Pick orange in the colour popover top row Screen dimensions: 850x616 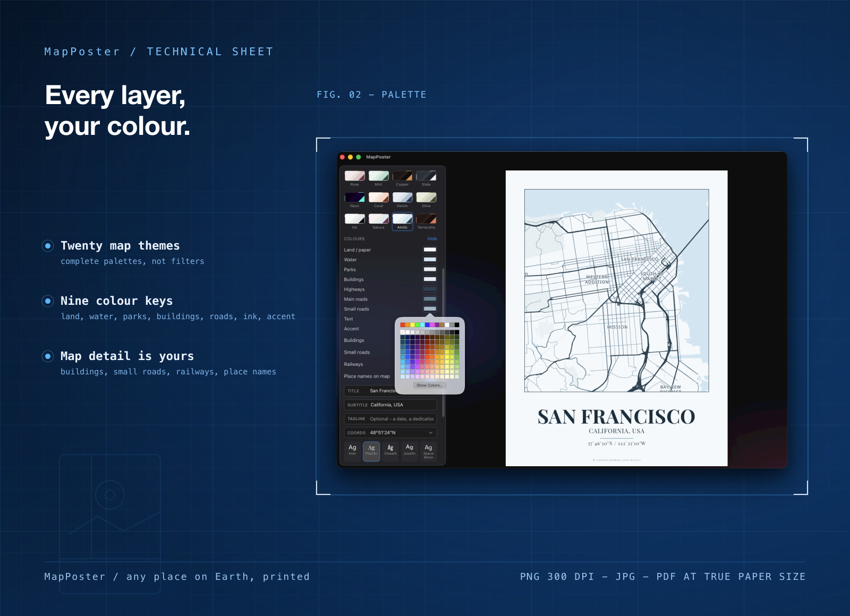click(x=407, y=325)
